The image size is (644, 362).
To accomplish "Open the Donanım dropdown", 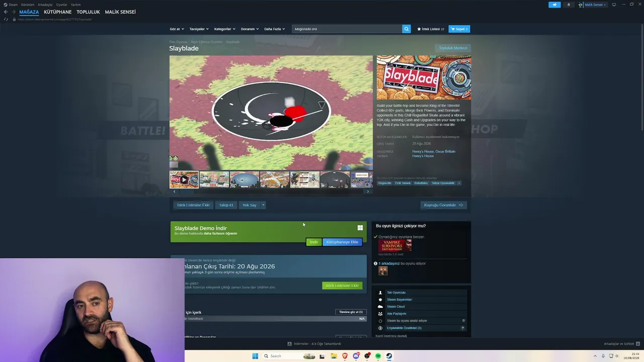I will 250,29.
